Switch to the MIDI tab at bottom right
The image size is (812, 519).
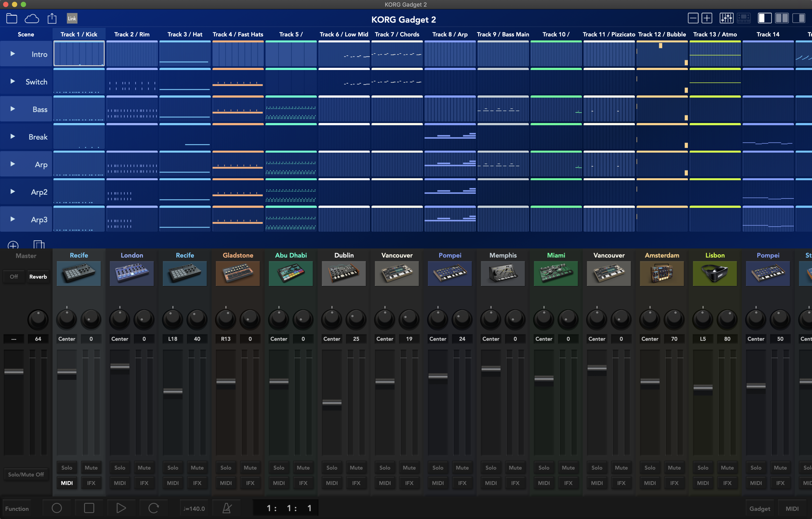pyautogui.click(x=792, y=509)
